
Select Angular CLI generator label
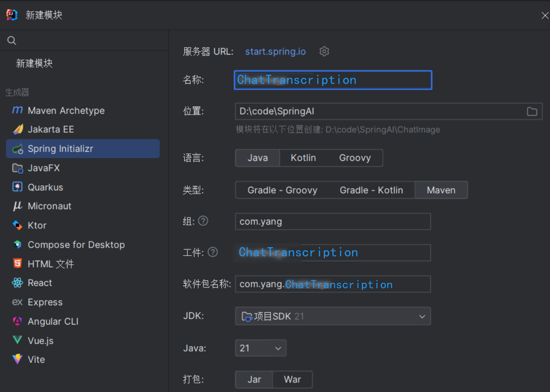(53, 321)
